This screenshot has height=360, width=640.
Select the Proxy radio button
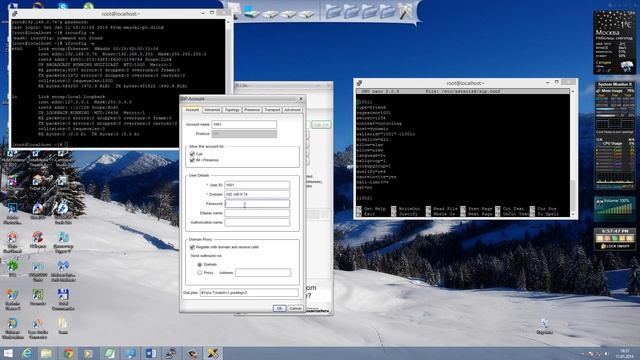pyautogui.click(x=200, y=273)
